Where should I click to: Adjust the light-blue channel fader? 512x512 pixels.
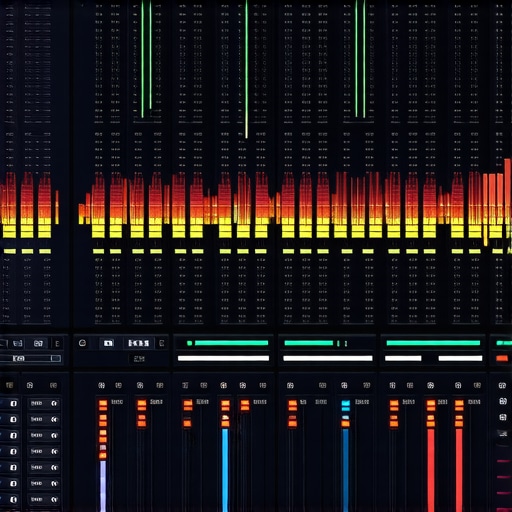(x=225, y=470)
